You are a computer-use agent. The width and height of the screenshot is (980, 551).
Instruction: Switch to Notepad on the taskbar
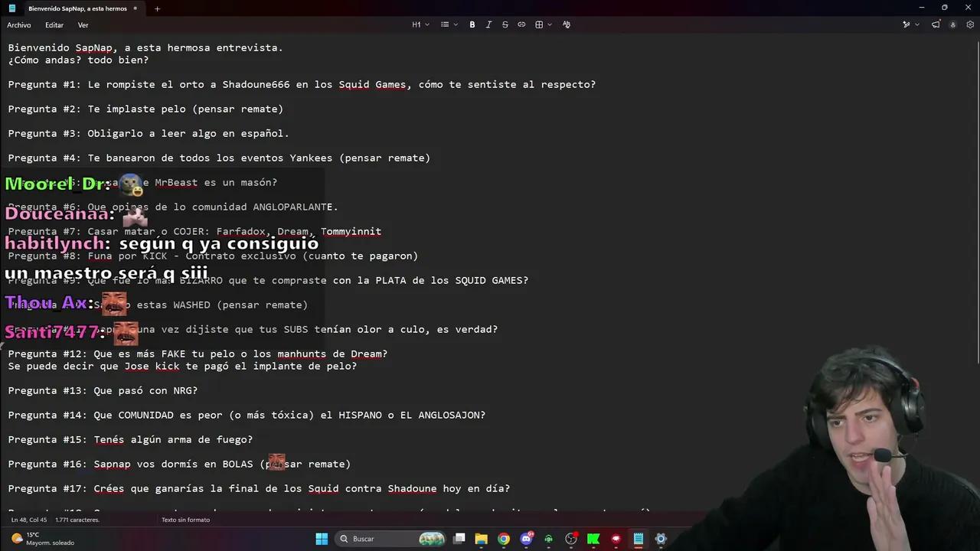pyautogui.click(x=639, y=539)
